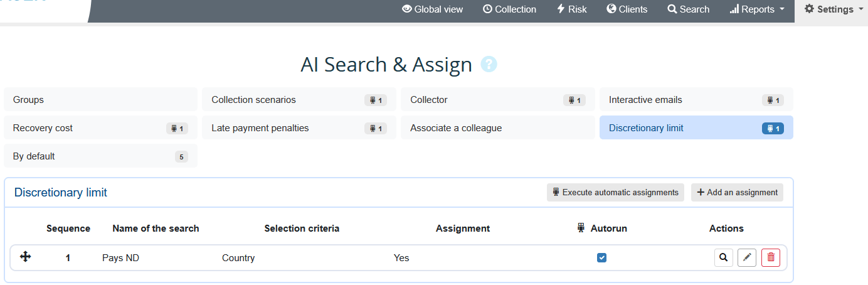The height and width of the screenshot is (285, 868).
Task: Click the robot badge on Collection scenarios
Action: click(376, 100)
